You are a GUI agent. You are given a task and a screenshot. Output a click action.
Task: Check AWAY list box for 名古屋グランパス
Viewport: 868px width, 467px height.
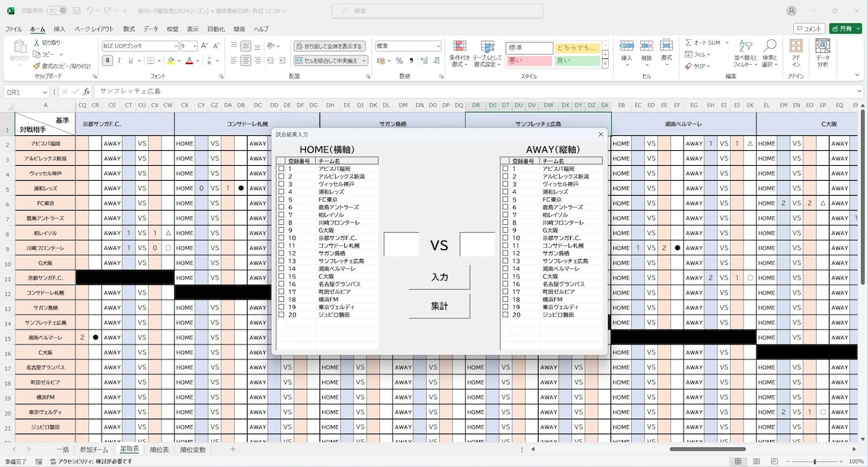(x=505, y=283)
